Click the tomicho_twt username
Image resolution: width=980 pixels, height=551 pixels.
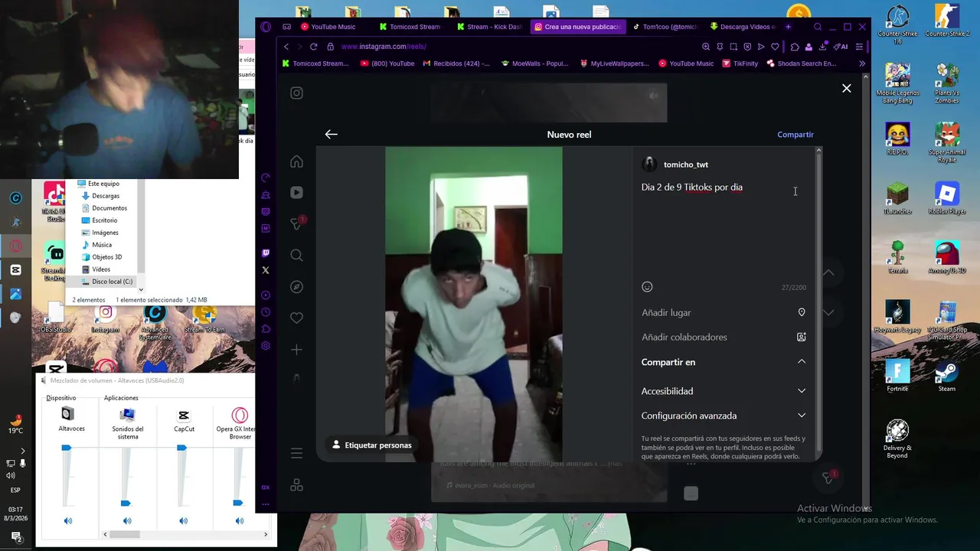pos(686,165)
